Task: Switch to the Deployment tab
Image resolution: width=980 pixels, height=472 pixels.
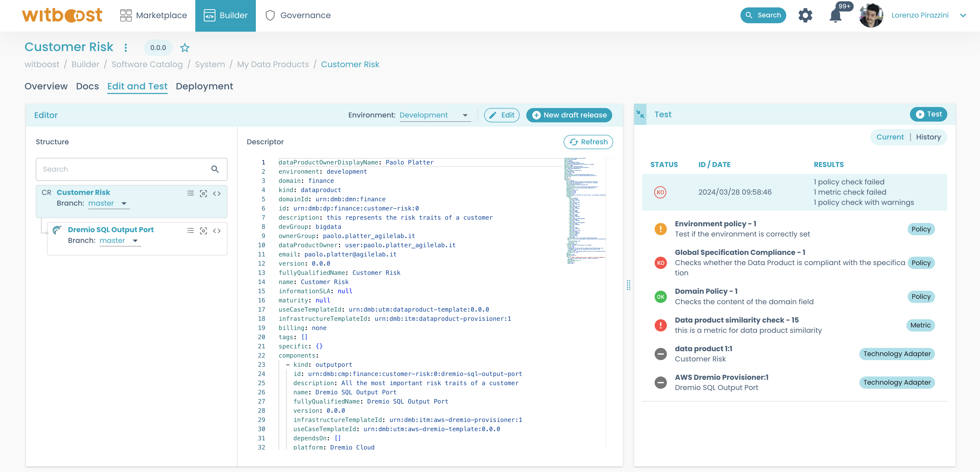Action: [x=204, y=86]
